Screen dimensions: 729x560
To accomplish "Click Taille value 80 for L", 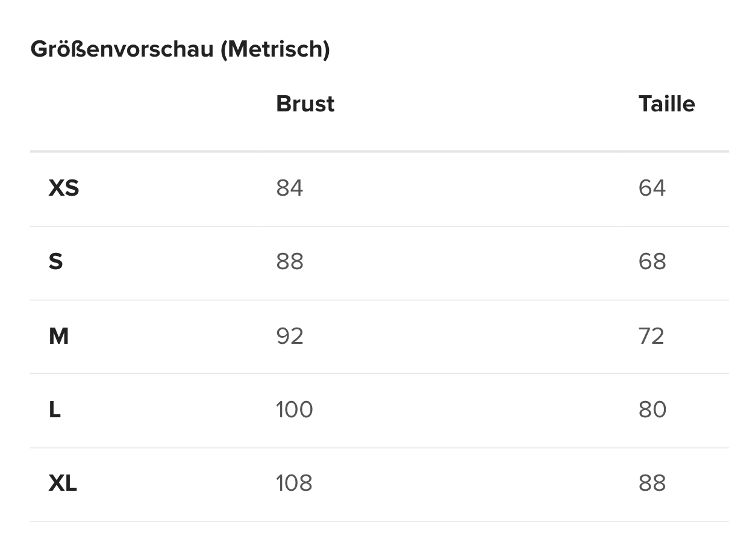I will click(652, 410).
